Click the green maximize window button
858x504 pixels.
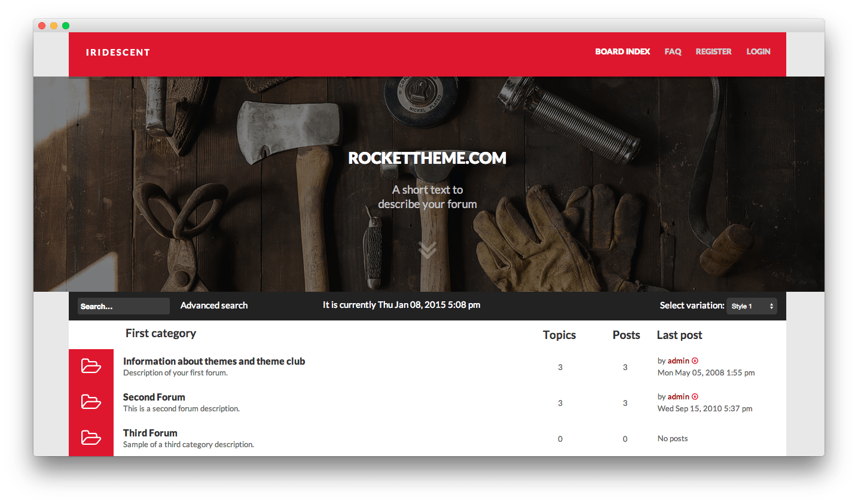[66, 26]
